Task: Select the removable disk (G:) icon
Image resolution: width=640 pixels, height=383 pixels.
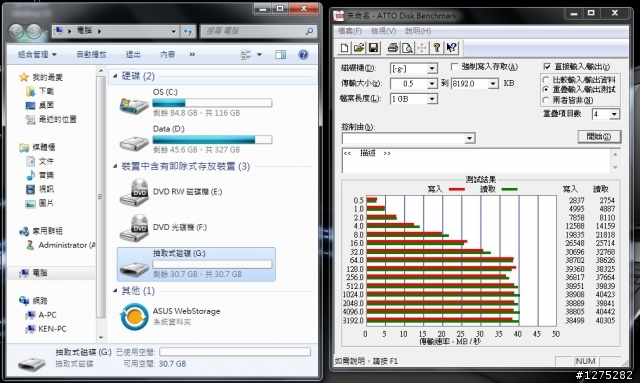Action: [x=133, y=268]
